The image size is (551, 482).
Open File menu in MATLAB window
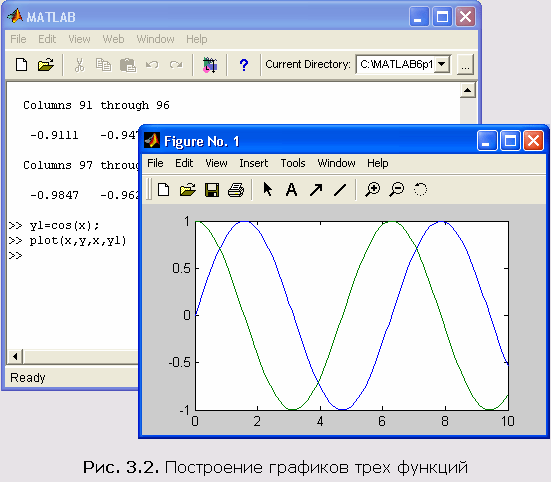18,39
